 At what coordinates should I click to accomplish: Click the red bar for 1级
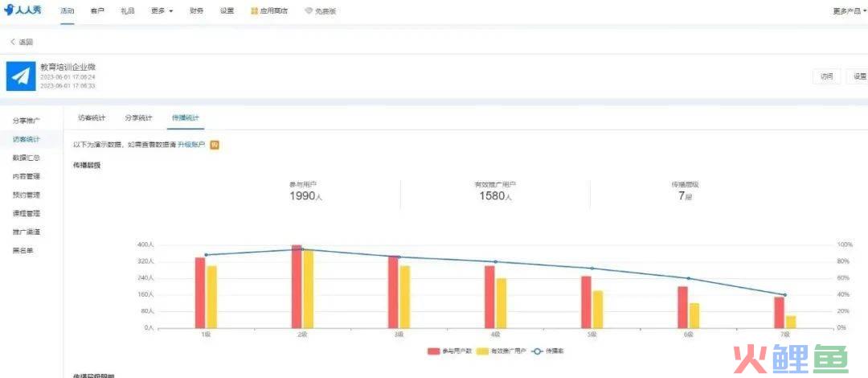[200, 293]
